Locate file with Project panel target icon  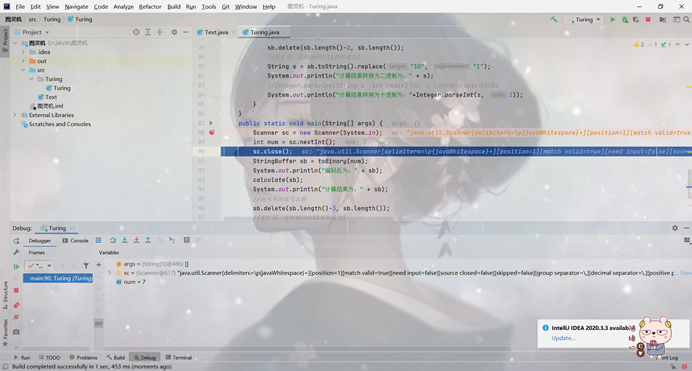click(x=136, y=32)
